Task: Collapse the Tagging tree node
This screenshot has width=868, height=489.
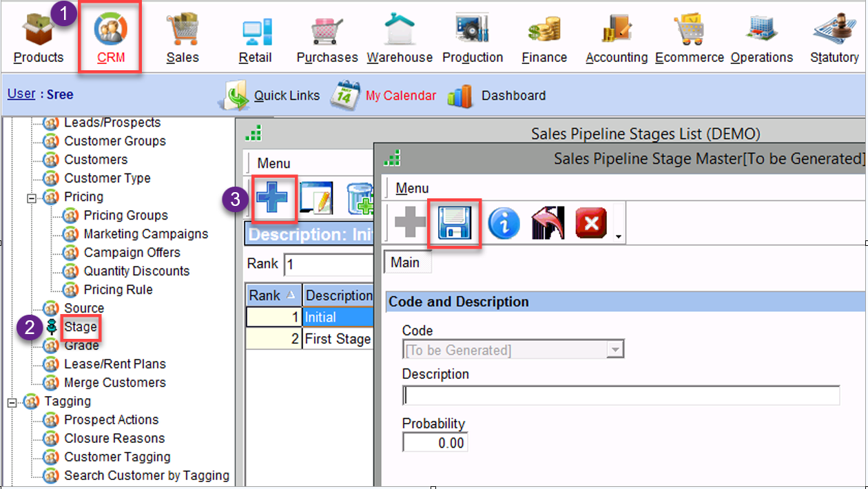Action: click(x=12, y=402)
